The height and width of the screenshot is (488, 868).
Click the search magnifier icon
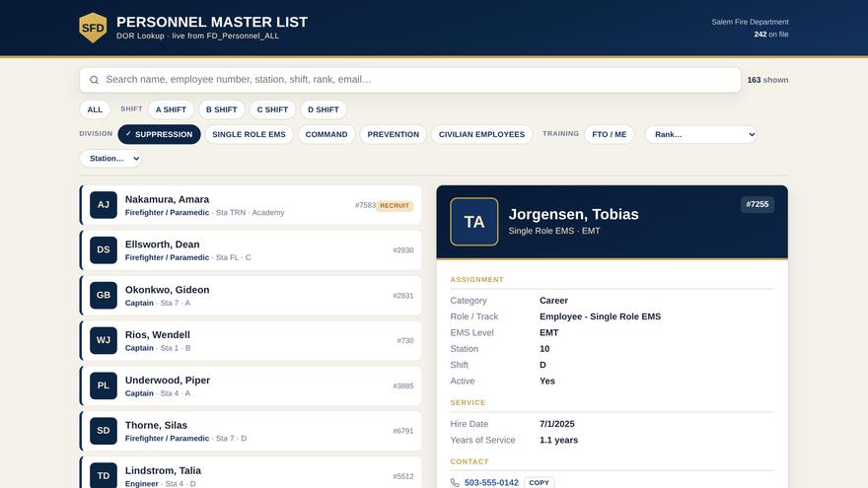coord(94,80)
